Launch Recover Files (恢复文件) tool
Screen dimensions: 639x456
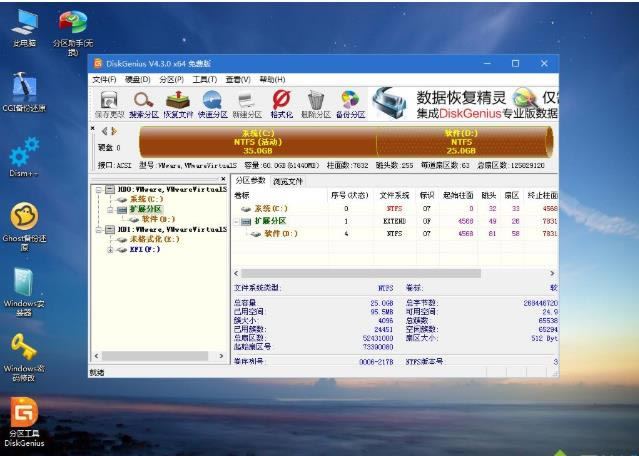(178, 105)
